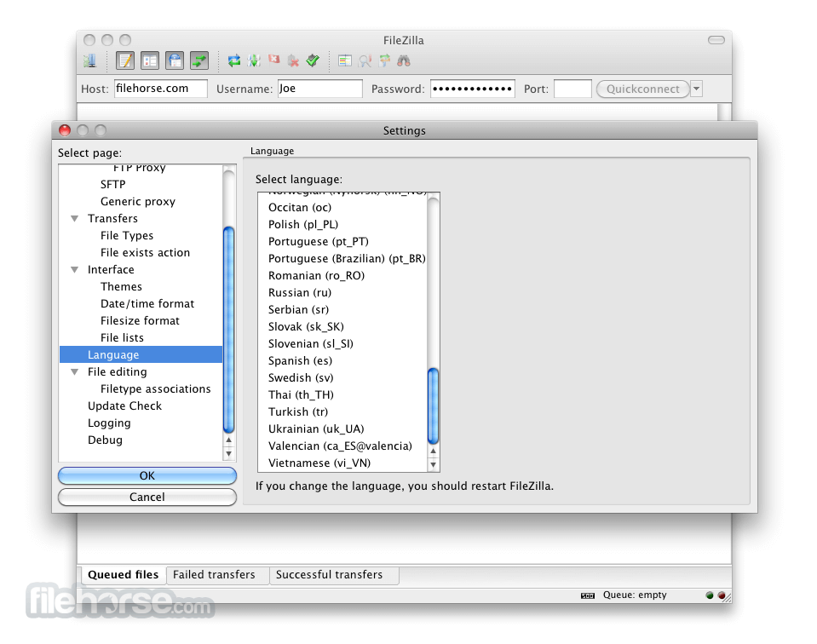Screen dimensions: 817x644
Task: Toggle the transfer queue display button
Action: pos(199,61)
